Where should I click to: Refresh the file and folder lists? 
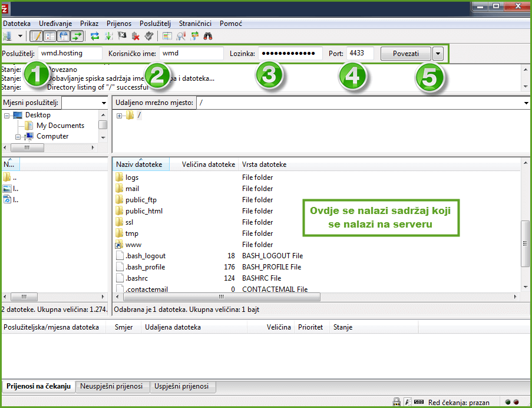[95, 36]
